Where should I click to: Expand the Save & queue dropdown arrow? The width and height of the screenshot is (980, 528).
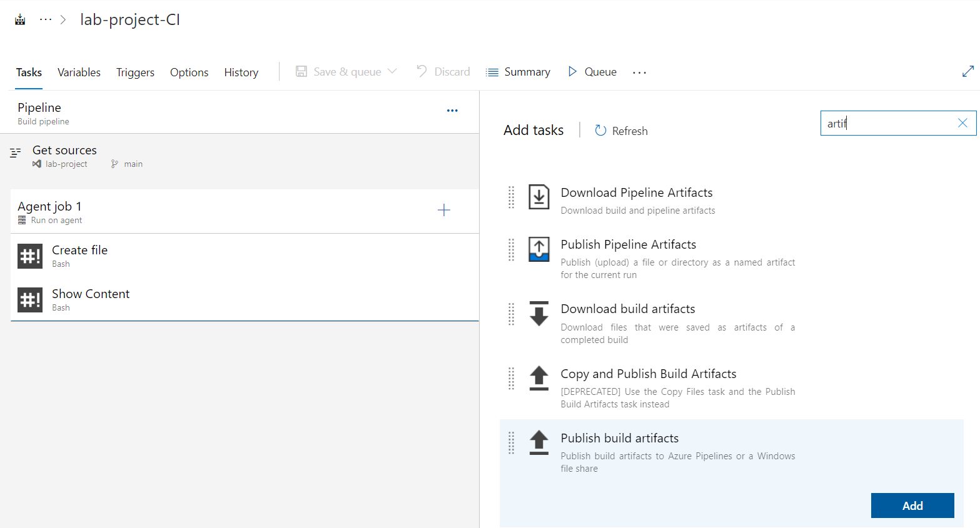click(392, 71)
